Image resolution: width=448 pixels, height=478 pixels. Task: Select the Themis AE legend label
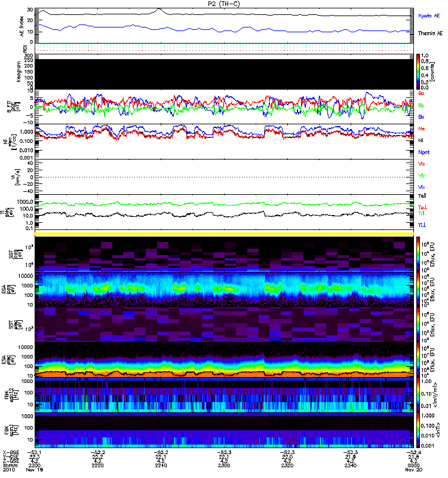430,33
